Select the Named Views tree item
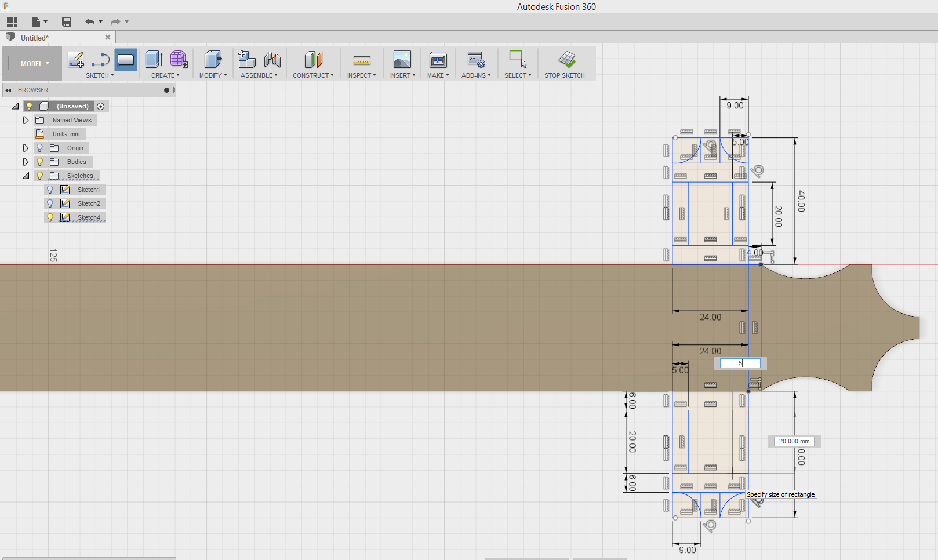Screen dimensions: 938x560 pos(72,120)
